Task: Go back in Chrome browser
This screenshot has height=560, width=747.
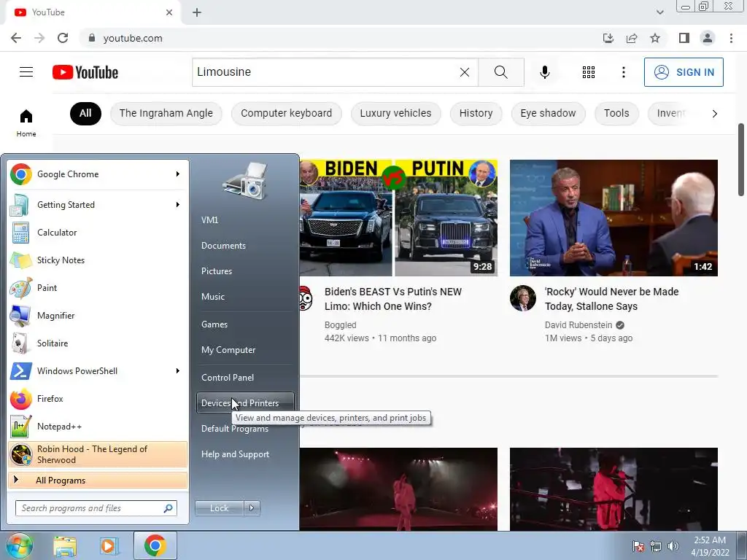Action: click(16, 38)
